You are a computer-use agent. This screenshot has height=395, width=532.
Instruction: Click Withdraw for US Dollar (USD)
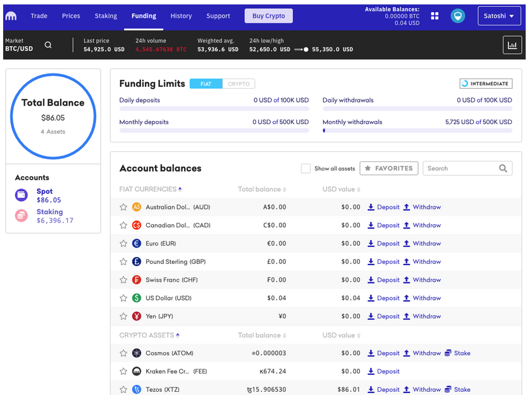pyautogui.click(x=422, y=298)
